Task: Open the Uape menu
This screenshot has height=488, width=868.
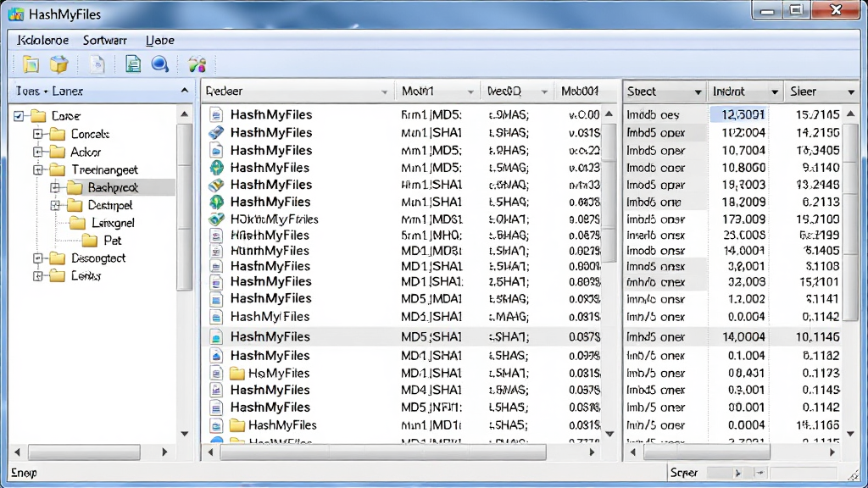Action: pyautogui.click(x=160, y=41)
